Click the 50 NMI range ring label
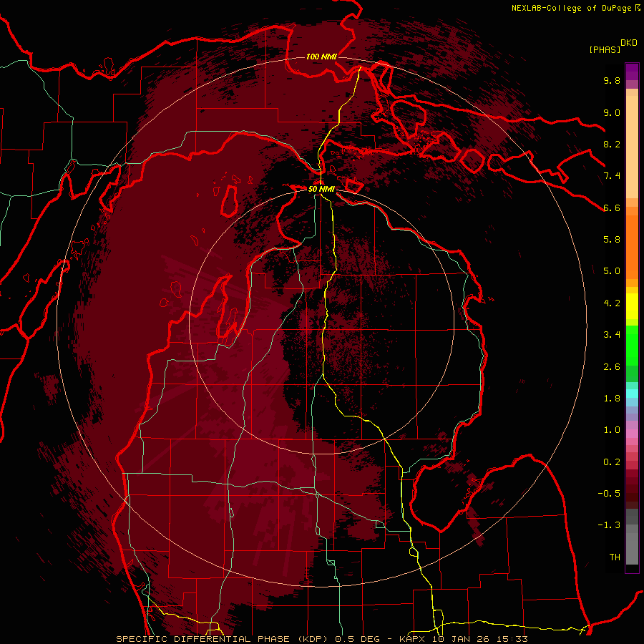The image size is (644, 644). tap(321, 189)
